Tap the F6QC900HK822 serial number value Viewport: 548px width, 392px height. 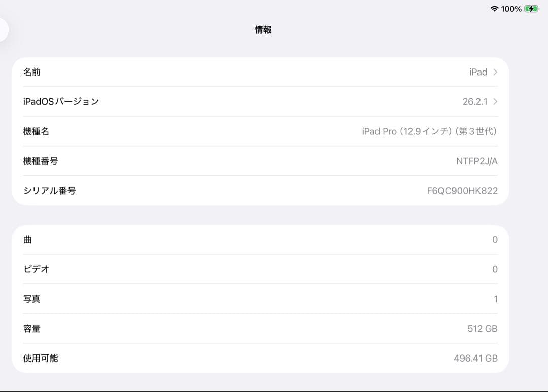462,191
